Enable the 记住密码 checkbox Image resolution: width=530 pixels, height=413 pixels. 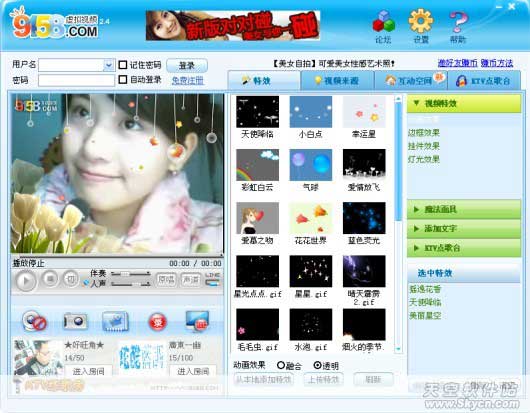pyautogui.click(x=123, y=65)
